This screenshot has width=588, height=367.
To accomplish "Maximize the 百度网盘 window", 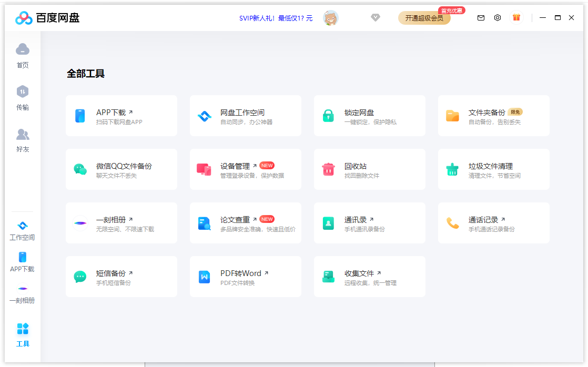I will [557, 18].
